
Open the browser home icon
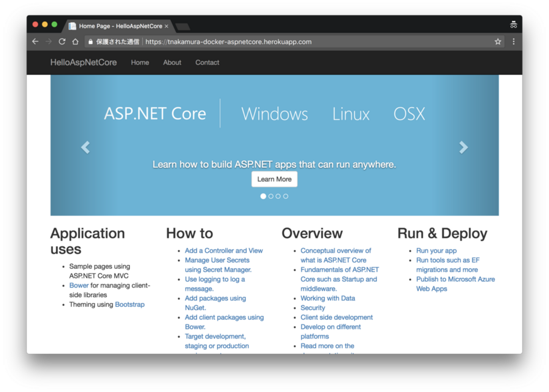[x=75, y=41]
